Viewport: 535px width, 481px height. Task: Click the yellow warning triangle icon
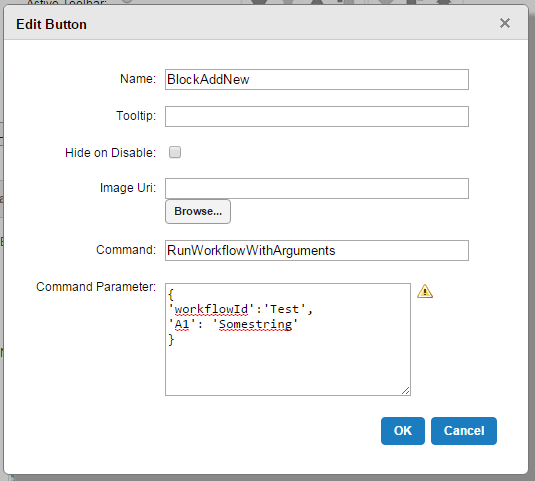(x=425, y=291)
